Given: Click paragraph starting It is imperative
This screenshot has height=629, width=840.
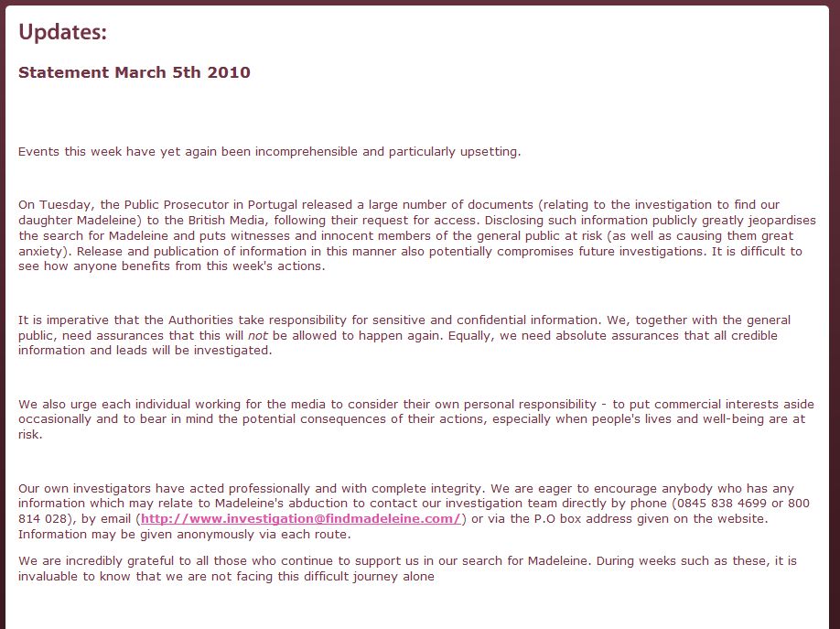Looking at the screenshot, I should [x=403, y=336].
